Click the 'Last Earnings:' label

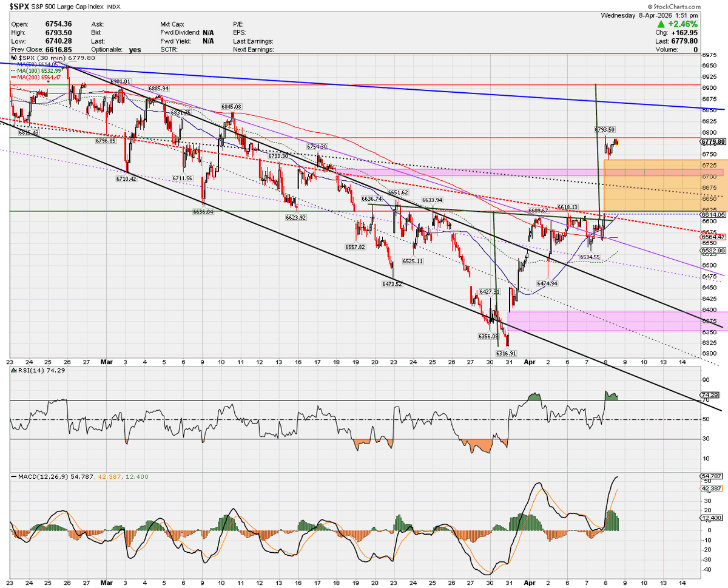(253, 41)
